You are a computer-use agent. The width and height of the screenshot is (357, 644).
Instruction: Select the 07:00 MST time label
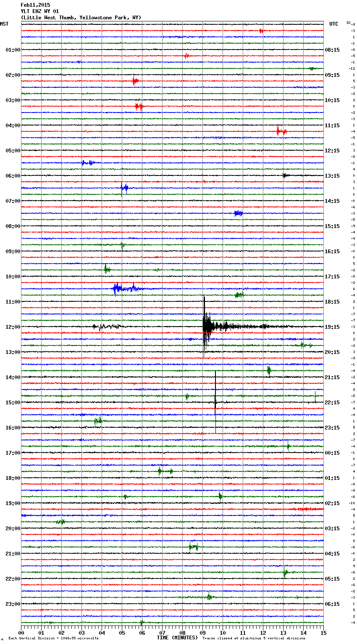13,201
